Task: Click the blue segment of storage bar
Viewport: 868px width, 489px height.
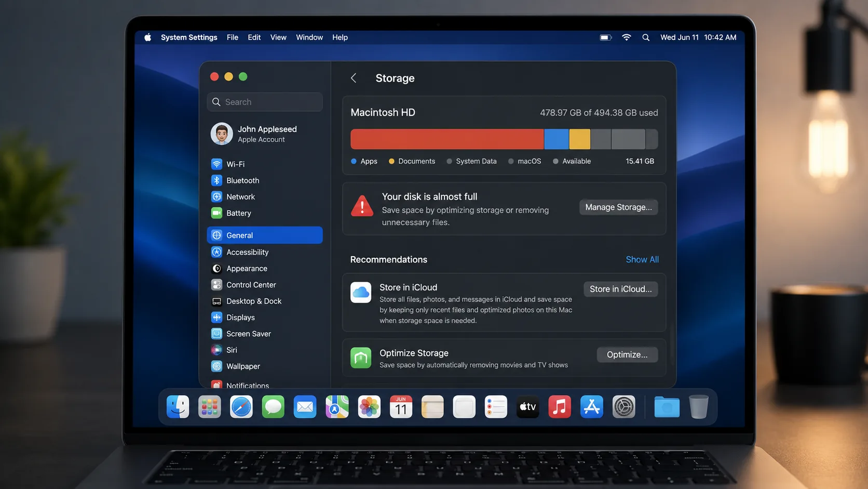Action: [557, 139]
